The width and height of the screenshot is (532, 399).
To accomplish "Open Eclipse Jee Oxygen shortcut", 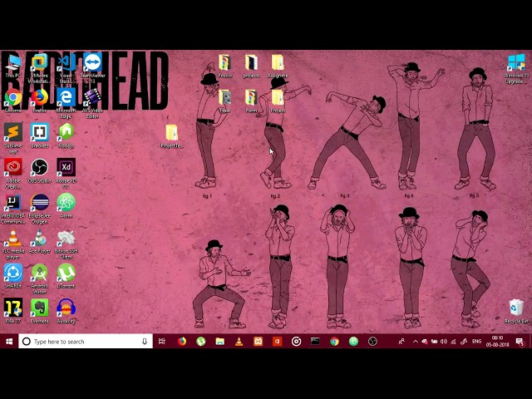I will 39,209.
